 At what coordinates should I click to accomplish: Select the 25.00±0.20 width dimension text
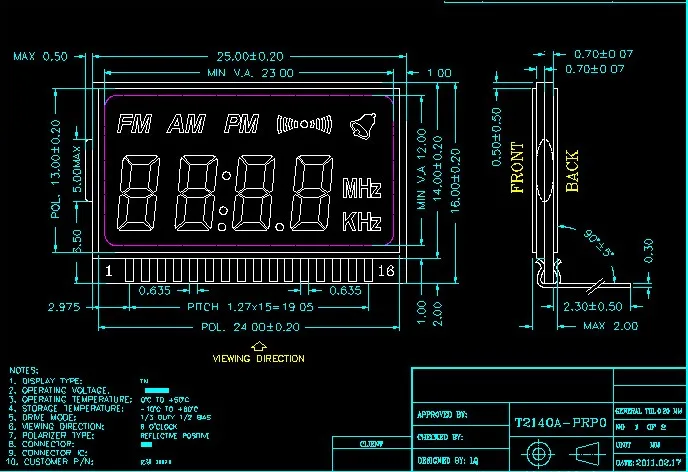(x=250, y=57)
